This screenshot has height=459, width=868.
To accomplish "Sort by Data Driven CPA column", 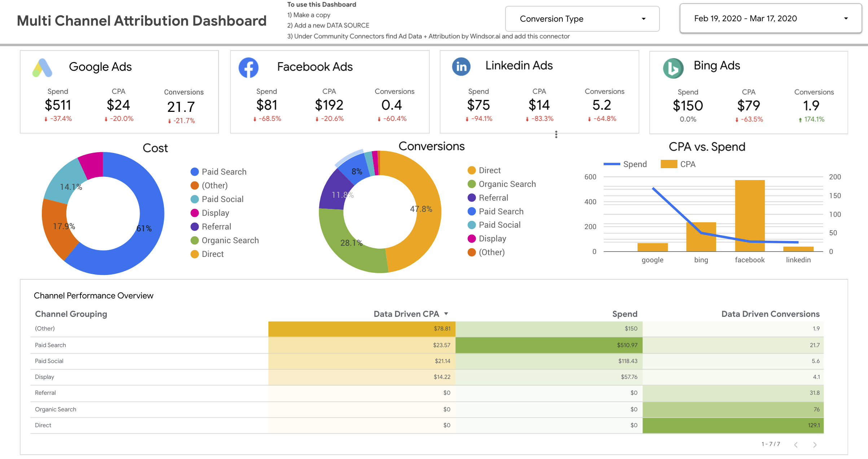I will 406,314.
